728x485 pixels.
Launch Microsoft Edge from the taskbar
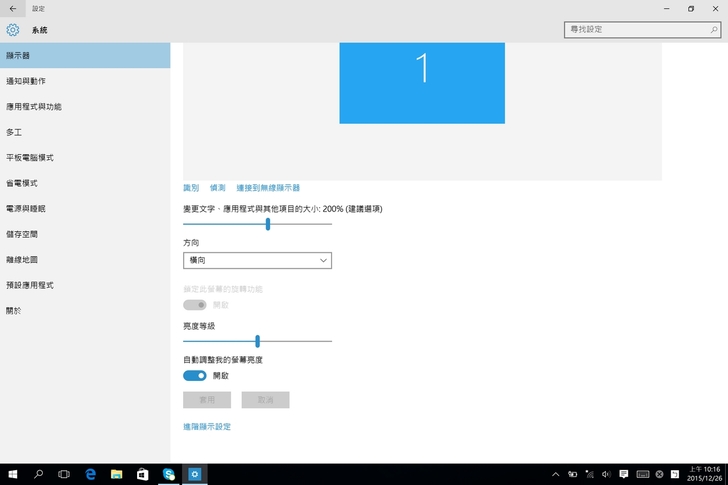click(90, 474)
